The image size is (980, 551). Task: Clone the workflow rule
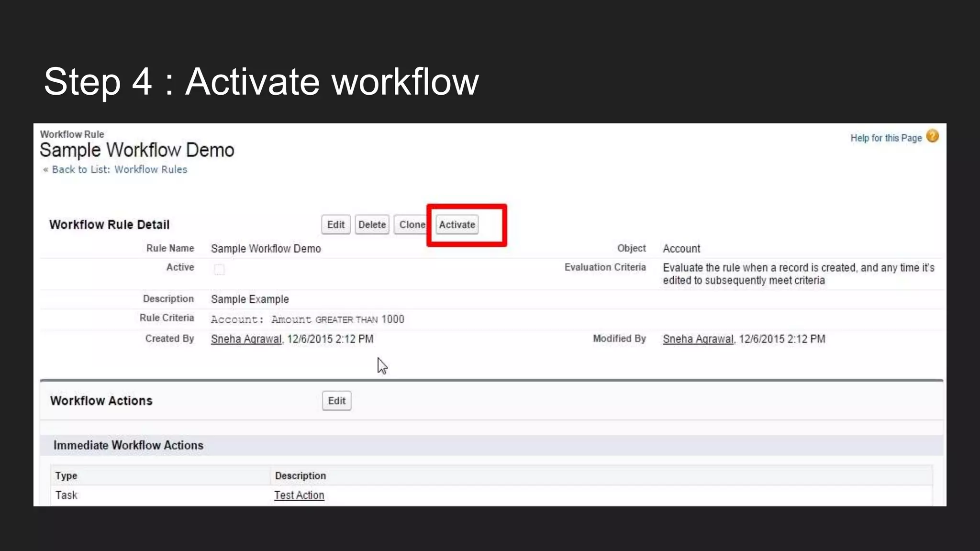point(411,225)
